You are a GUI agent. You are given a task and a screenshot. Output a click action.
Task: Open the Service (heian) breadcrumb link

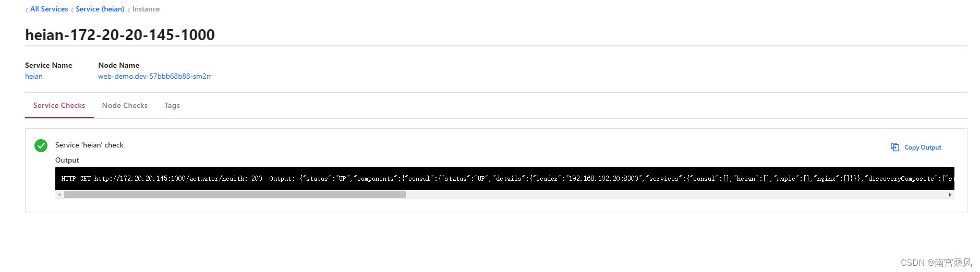coord(100,9)
